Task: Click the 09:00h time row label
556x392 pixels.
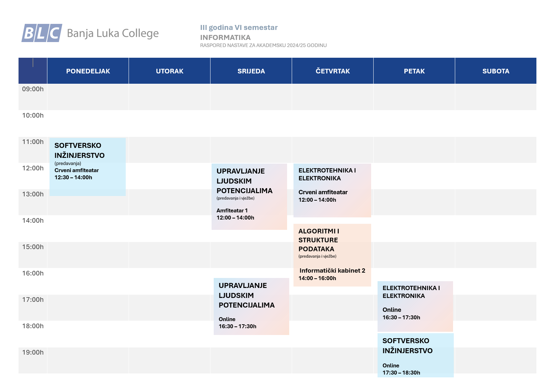Action: (x=33, y=89)
